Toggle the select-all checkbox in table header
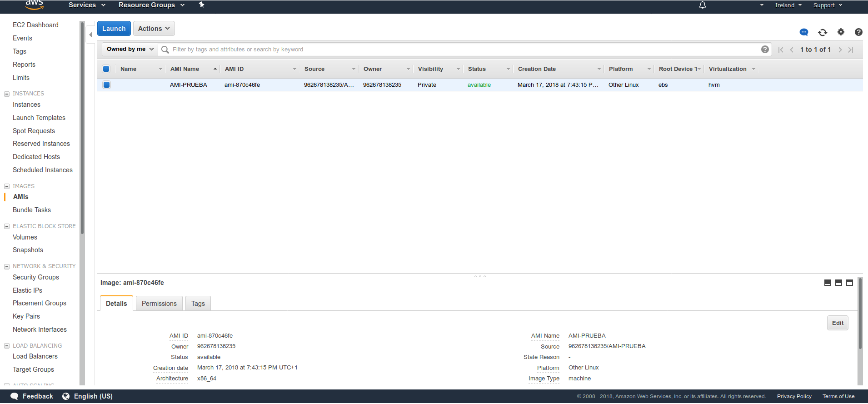This screenshot has height=404, width=868. click(x=106, y=69)
